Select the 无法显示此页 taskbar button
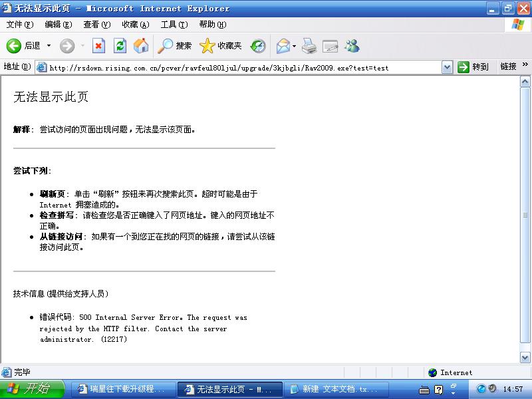532x399 pixels. click(x=230, y=389)
